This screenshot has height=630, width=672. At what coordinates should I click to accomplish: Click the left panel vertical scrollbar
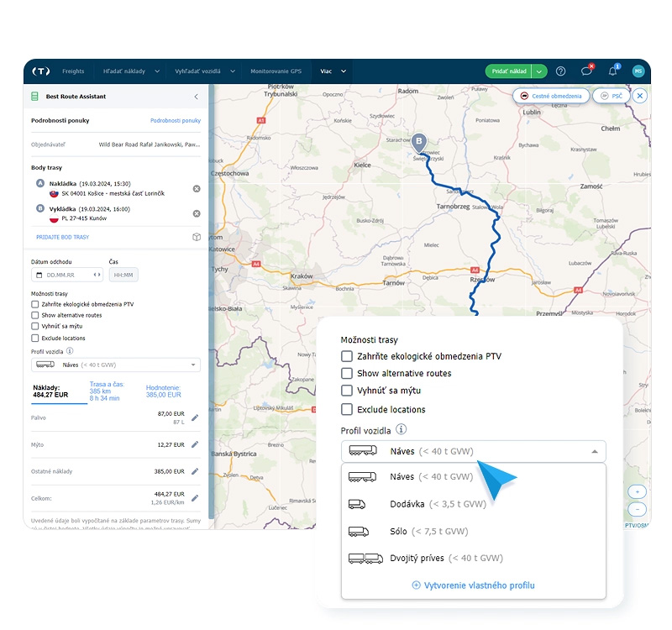pyautogui.click(x=211, y=300)
